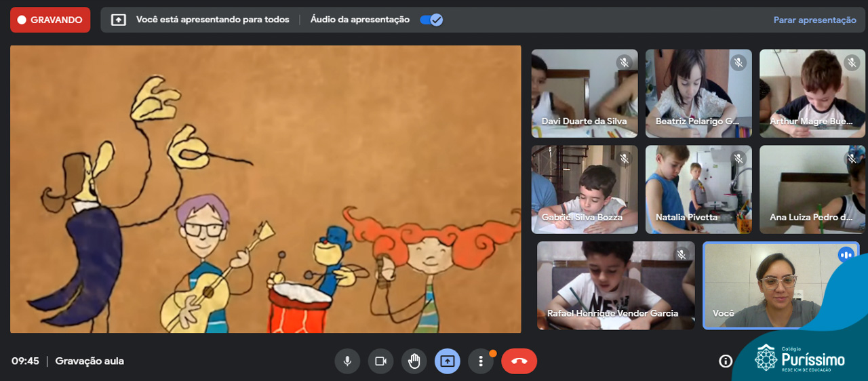
Task: Click the shared cartoon presentation area
Action: point(265,189)
